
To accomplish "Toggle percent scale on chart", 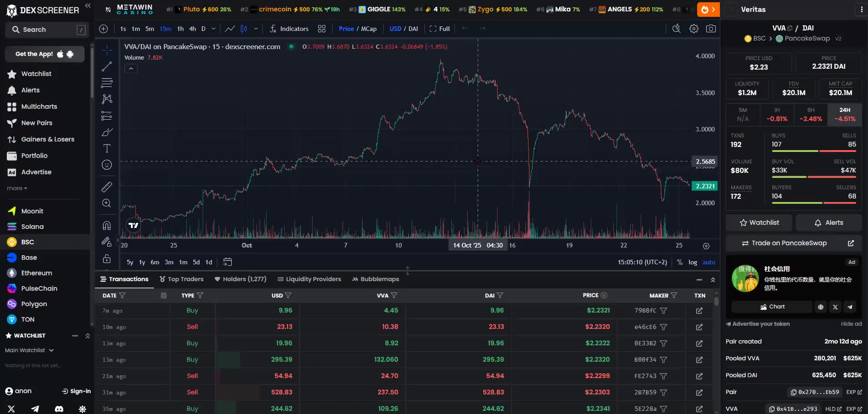I will point(680,262).
